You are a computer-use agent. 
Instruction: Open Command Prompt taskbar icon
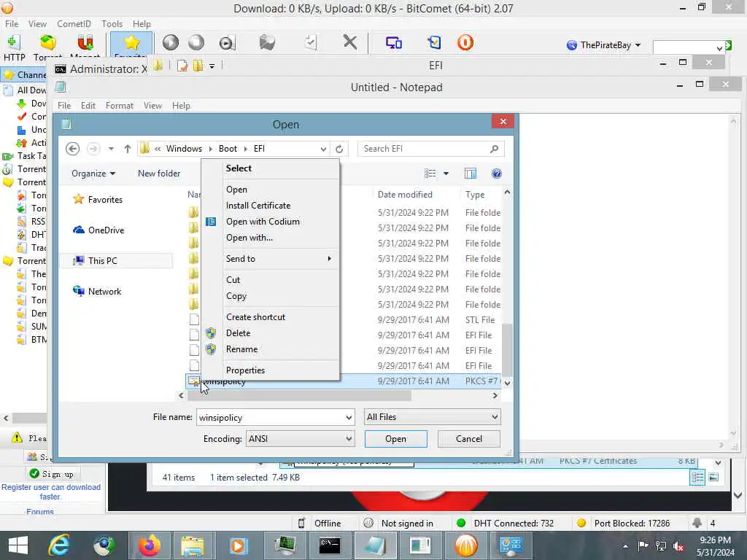[330, 545]
